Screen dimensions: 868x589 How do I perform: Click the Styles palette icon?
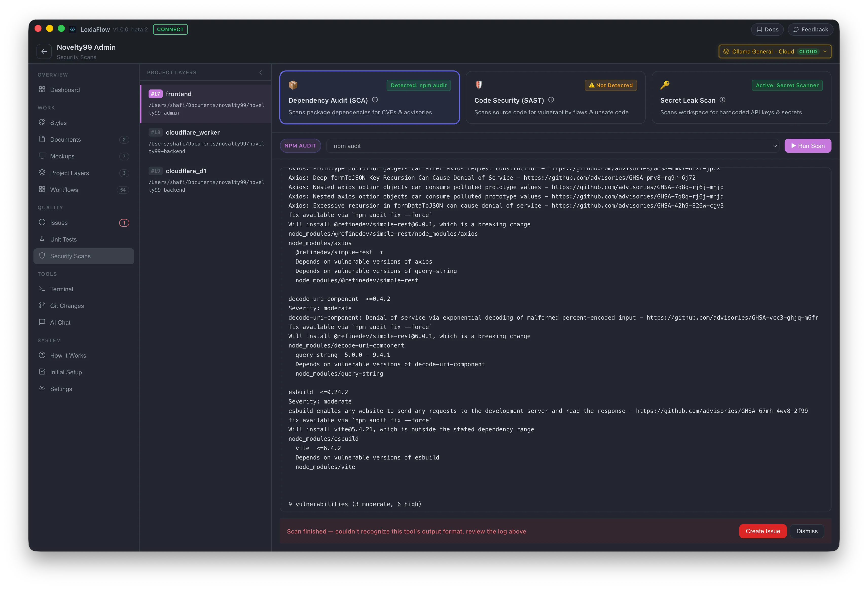pyautogui.click(x=42, y=122)
